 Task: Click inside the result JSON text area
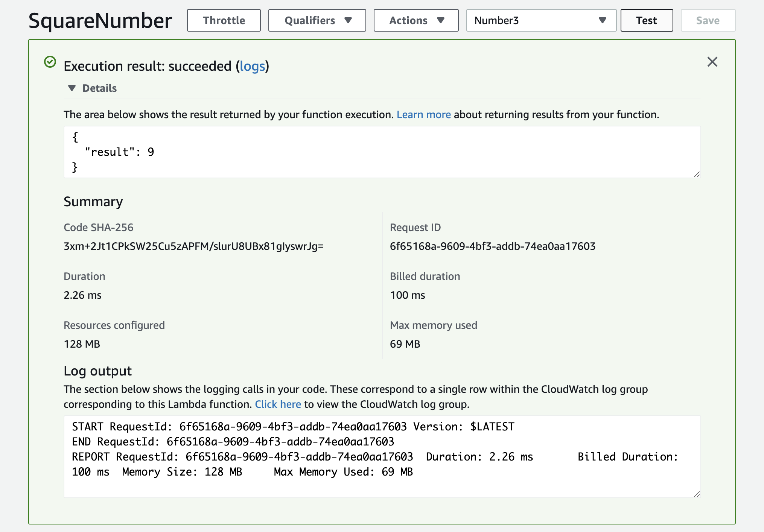pos(376,152)
